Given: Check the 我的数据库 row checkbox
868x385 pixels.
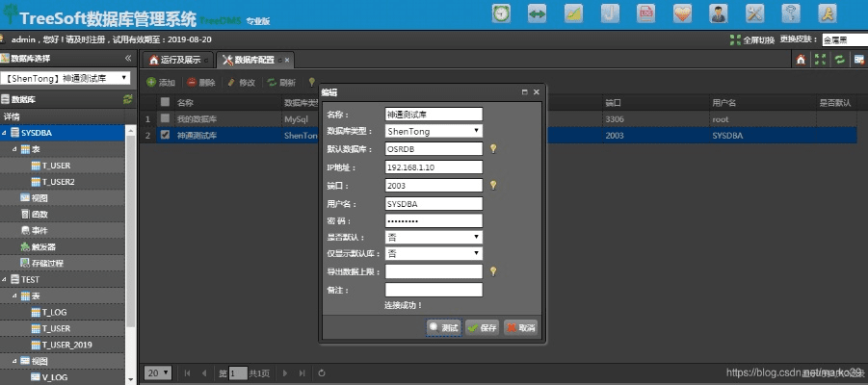Looking at the screenshot, I should [x=165, y=118].
